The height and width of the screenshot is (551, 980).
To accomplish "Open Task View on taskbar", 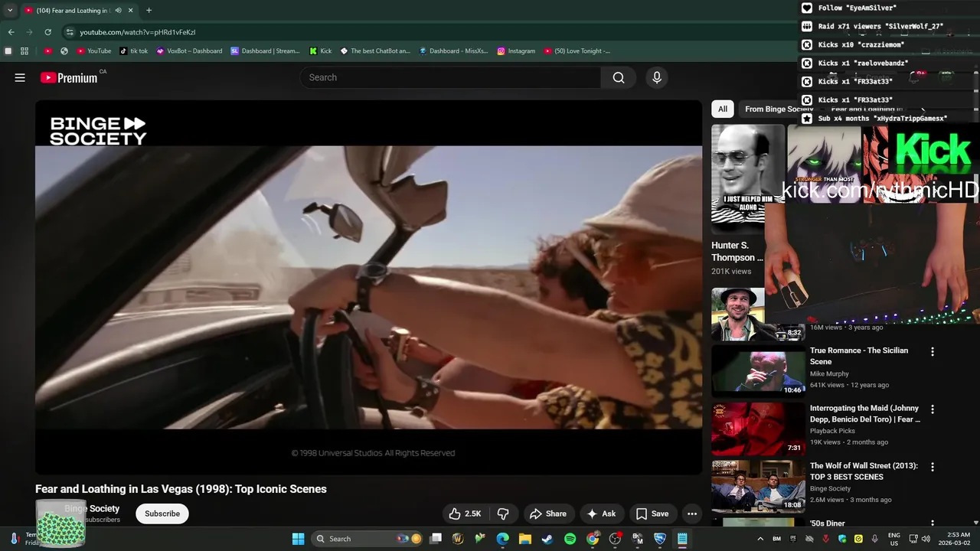I will tap(436, 539).
